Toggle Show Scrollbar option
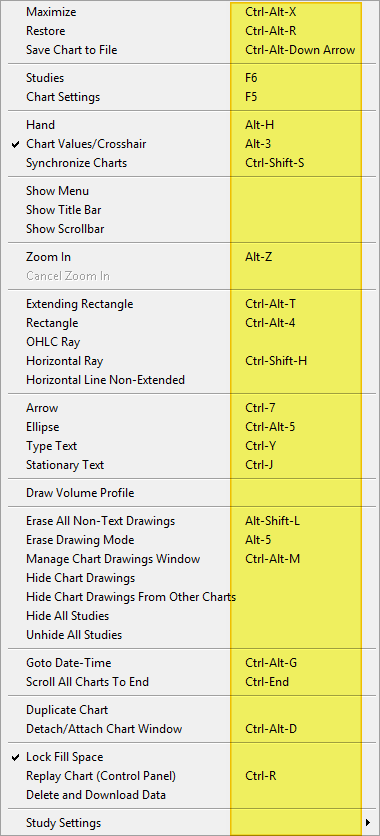Viewport: 380px width, 836px height. [190, 229]
